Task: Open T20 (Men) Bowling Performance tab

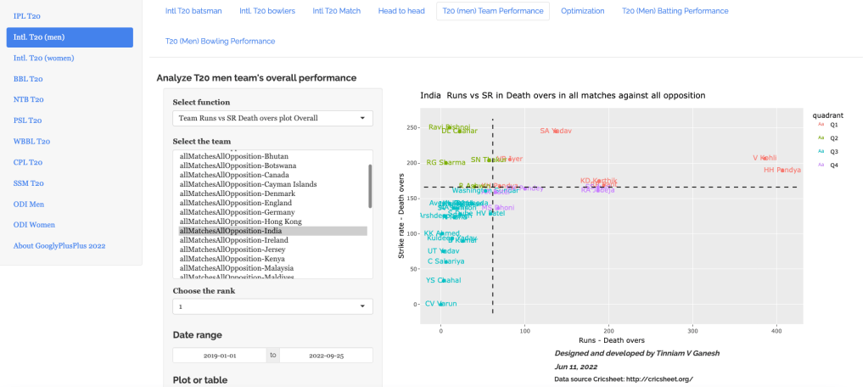Action: click(220, 41)
